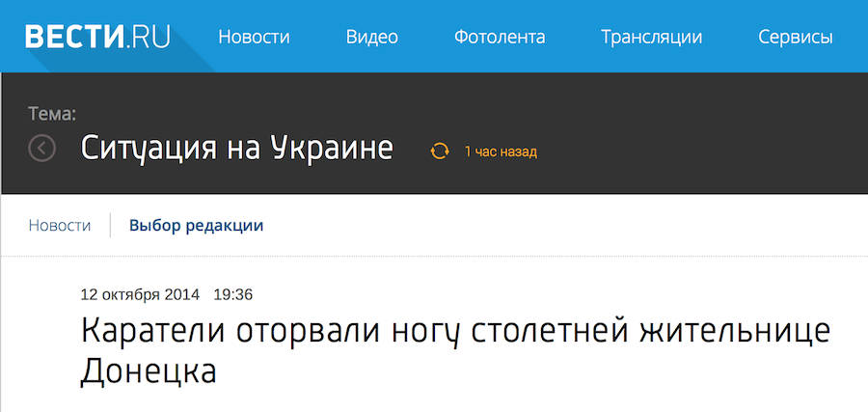Click the .RU part of site logo
868x412 pixels.
[x=145, y=37]
